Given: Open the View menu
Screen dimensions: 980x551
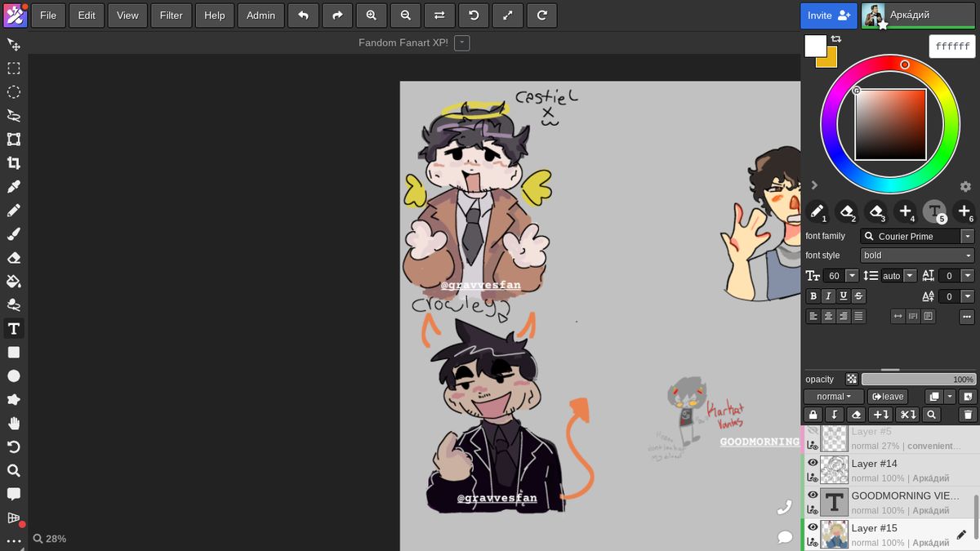Looking at the screenshot, I should pyautogui.click(x=127, y=15).
